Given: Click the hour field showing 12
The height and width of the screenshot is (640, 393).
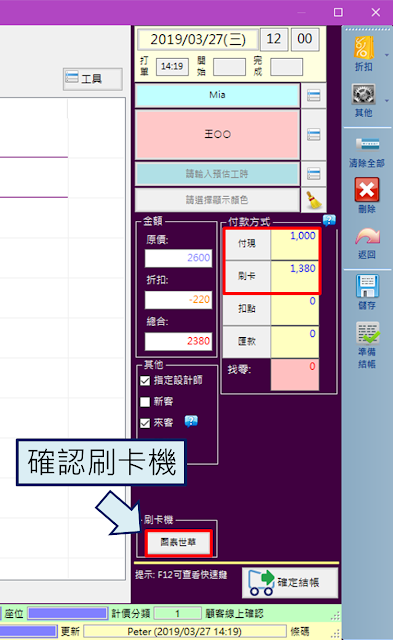Looking at the screenshot, I should 274,39.
